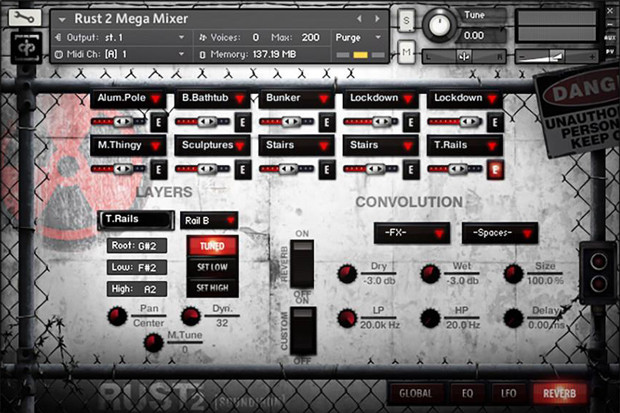Click the SET LOW button

tap(212, 267)
